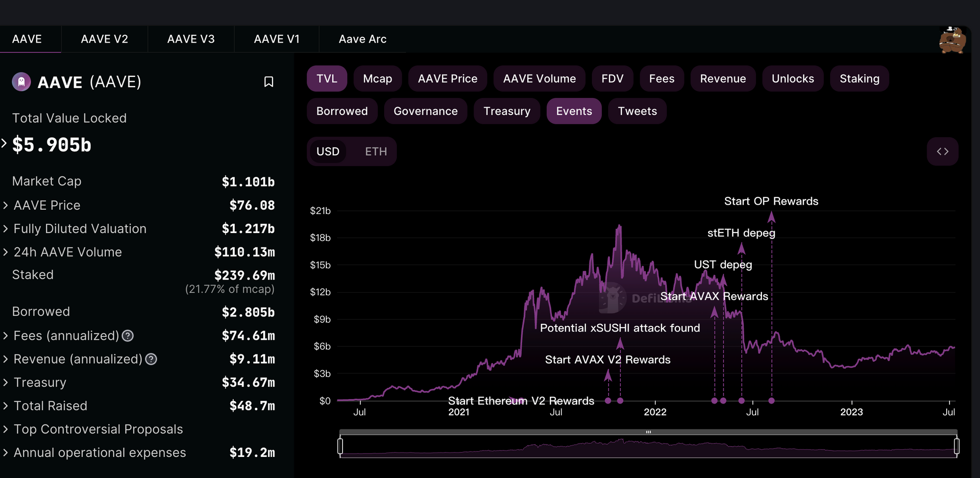Image resolution: width=980 pixels, height=478 pixels.
Task: Toggle the TVL chart metric
Action: click(x=327, y=79)
